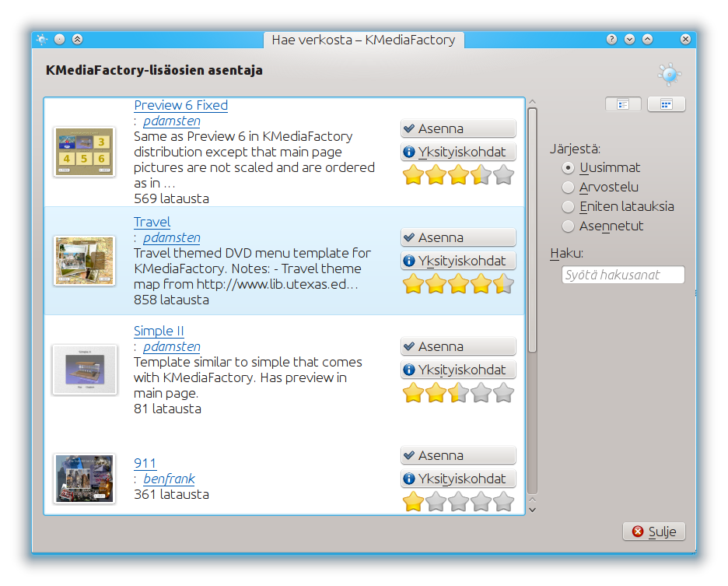The width and height of the screenshot is (728, 586).
Task: Switch to the icon grid view mode
Action: pyautogui.click(x=667, y=104)
